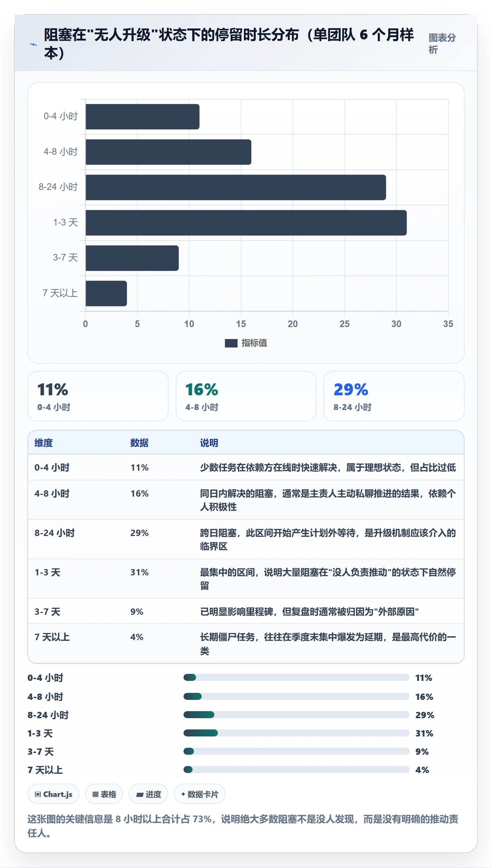
Task: Click the lightning icon beside the title
Action: point(33,45)
